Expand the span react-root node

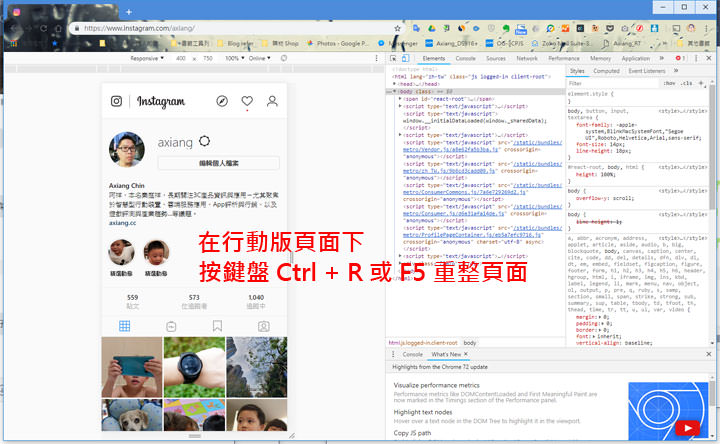tap(400, 99)
